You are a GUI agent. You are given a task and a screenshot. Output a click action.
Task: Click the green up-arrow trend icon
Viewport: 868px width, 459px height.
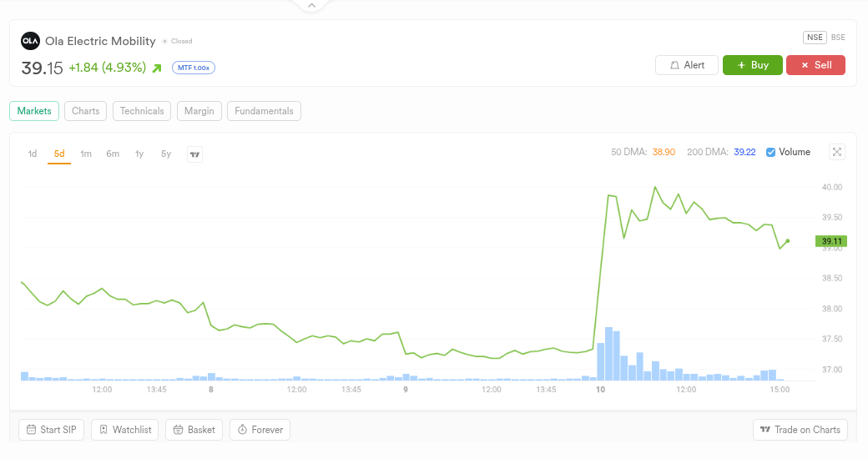157,68
